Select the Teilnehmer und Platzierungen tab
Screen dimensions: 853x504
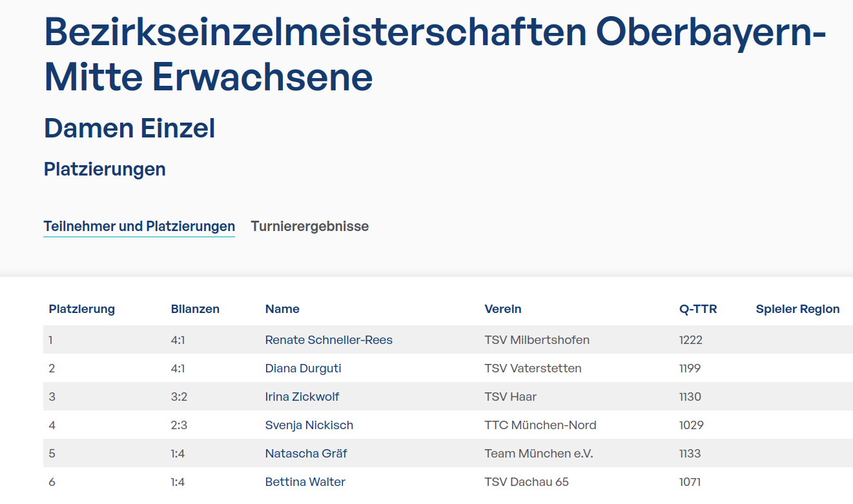click(x=139, y=227)
